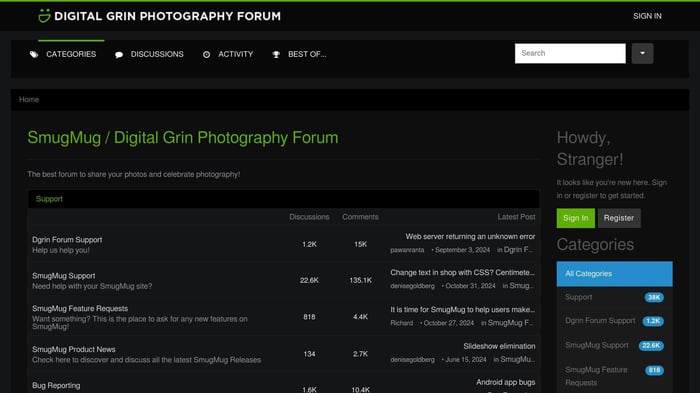Screen dimensions: 700x393
Task: Click the Activity clock icon
Action: (x=206, y=54)
